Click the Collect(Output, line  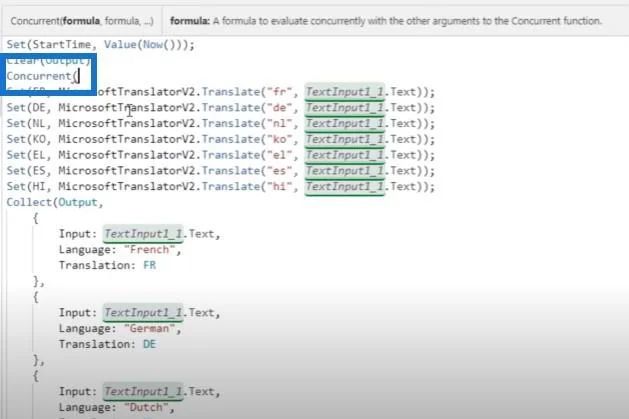[x=55, y=202]
